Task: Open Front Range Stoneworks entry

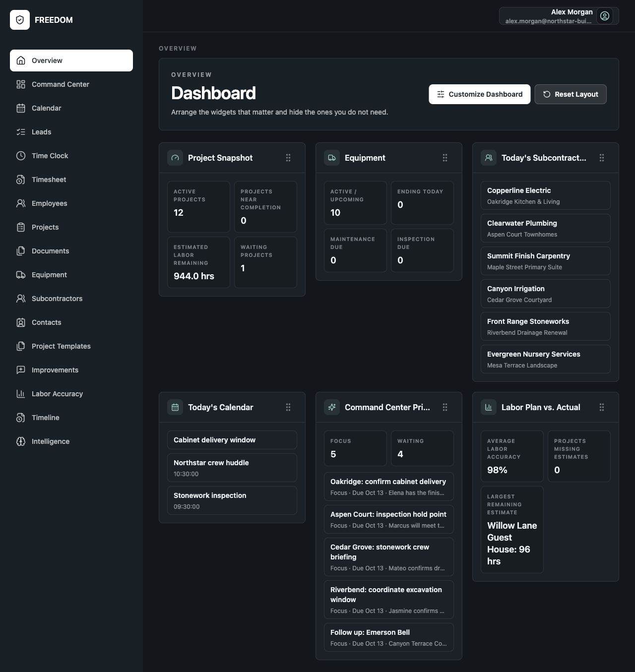Action: point(546,326)
